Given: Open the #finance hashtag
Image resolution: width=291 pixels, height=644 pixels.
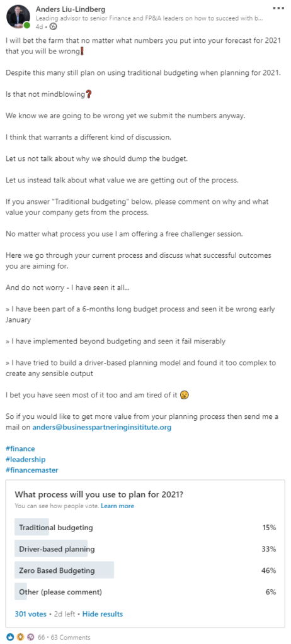Looking at the screenshot, I should (x=20, y=448).
